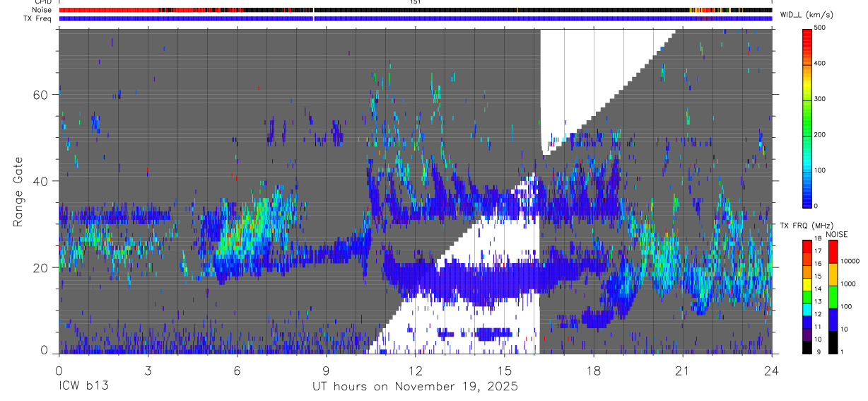Click the 'UT hours on November 19, 2025' label
Image resolution: width=868 pixels, height=401 pixels.
click(416, 388)
